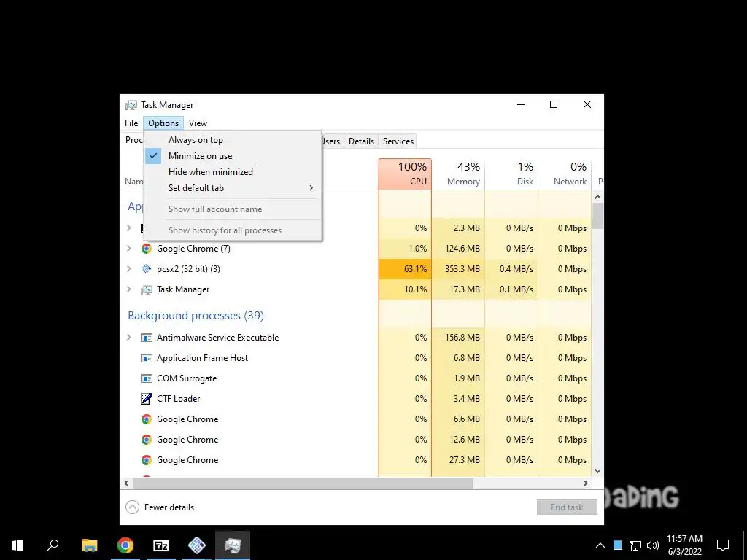The image size is (747, 560).
Task: Show hidden tray icons chevron
Action: (x=600, y=545)
